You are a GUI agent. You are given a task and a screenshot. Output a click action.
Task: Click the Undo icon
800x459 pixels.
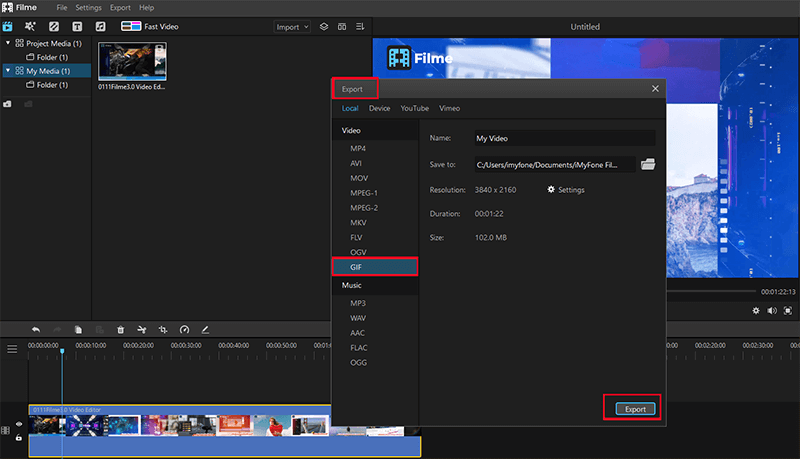(x=36, y=330)
